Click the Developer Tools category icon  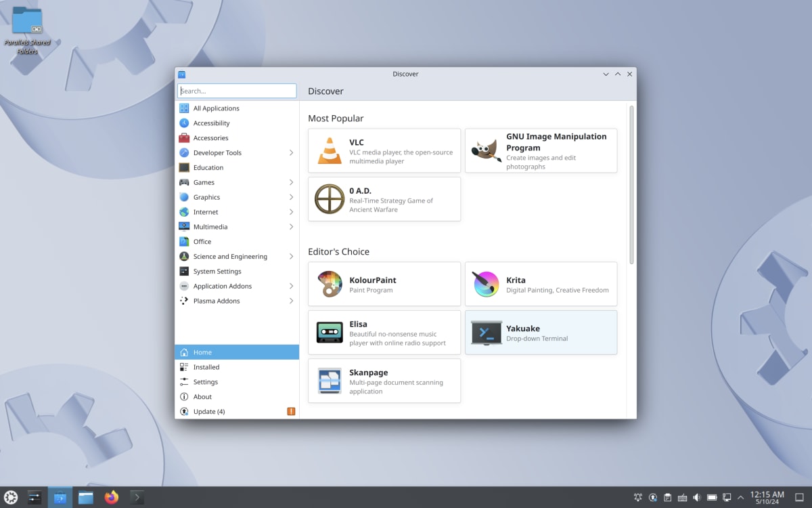184,153
